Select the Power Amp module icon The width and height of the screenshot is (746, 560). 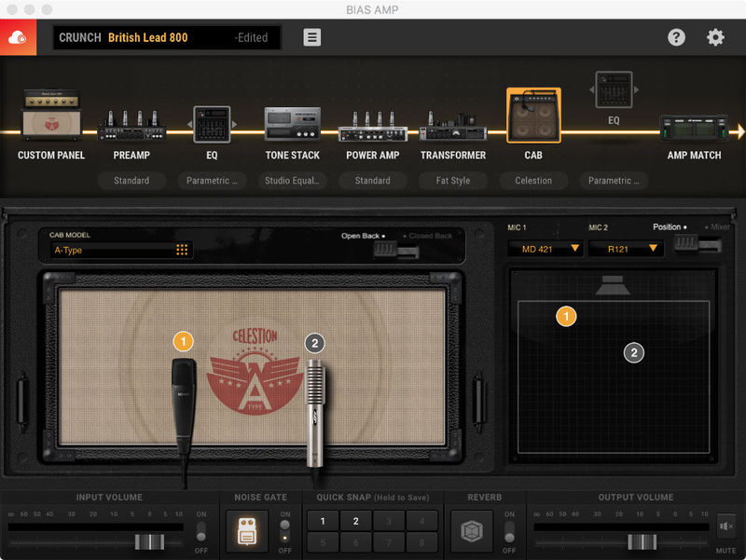(372, 127)
